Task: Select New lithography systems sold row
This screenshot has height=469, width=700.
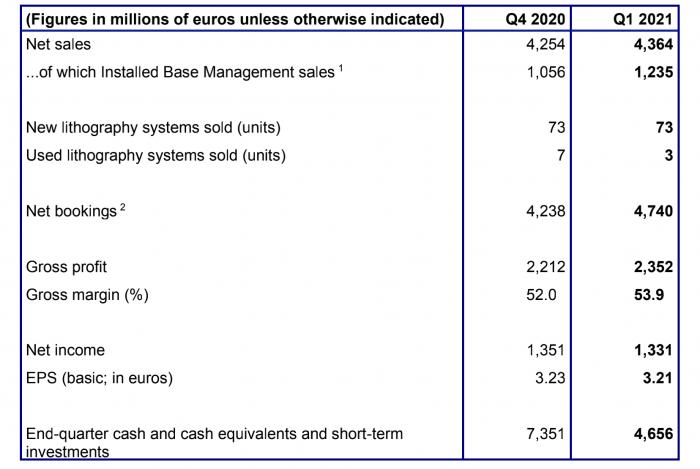Action: pyautogui.click(x=350, y=128)
